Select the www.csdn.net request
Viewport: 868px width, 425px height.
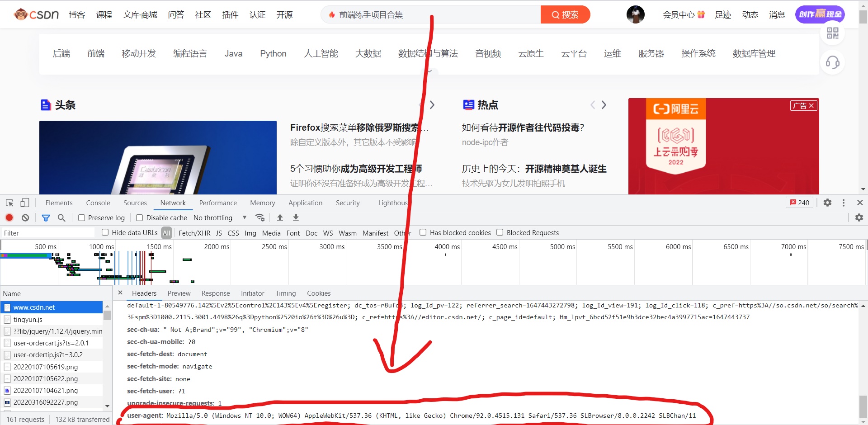52,307
